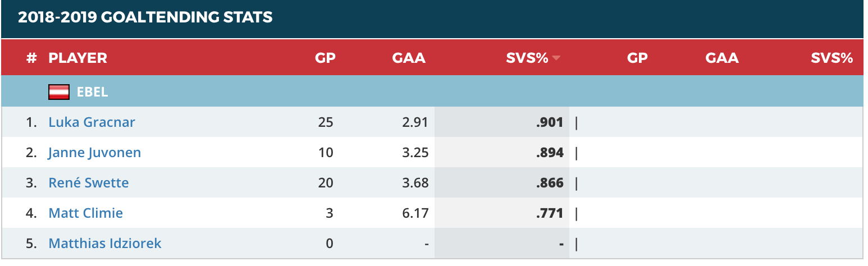Go to Matthias Idziorek's profile
This screenshot has width=868, height=266.
click(105, 243)
